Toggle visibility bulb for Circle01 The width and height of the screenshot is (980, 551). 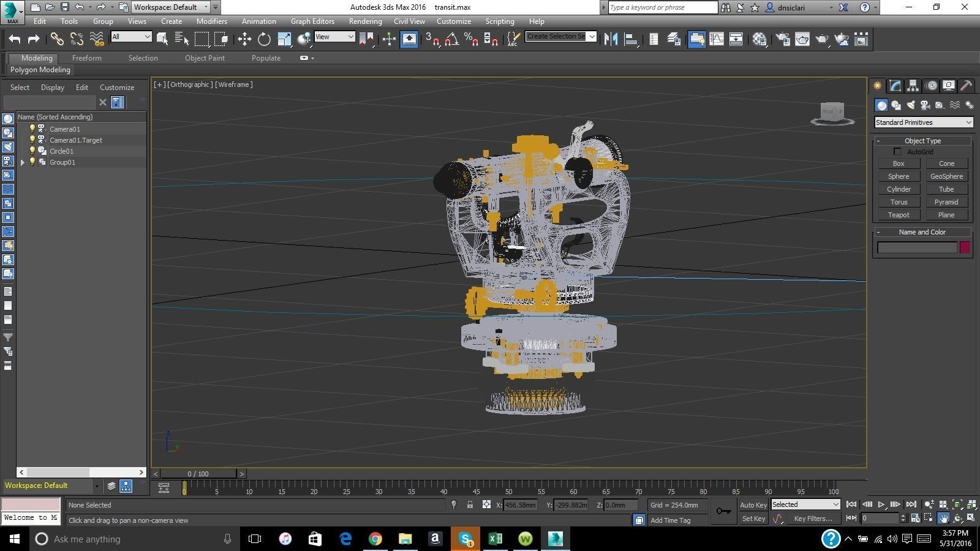32,151
